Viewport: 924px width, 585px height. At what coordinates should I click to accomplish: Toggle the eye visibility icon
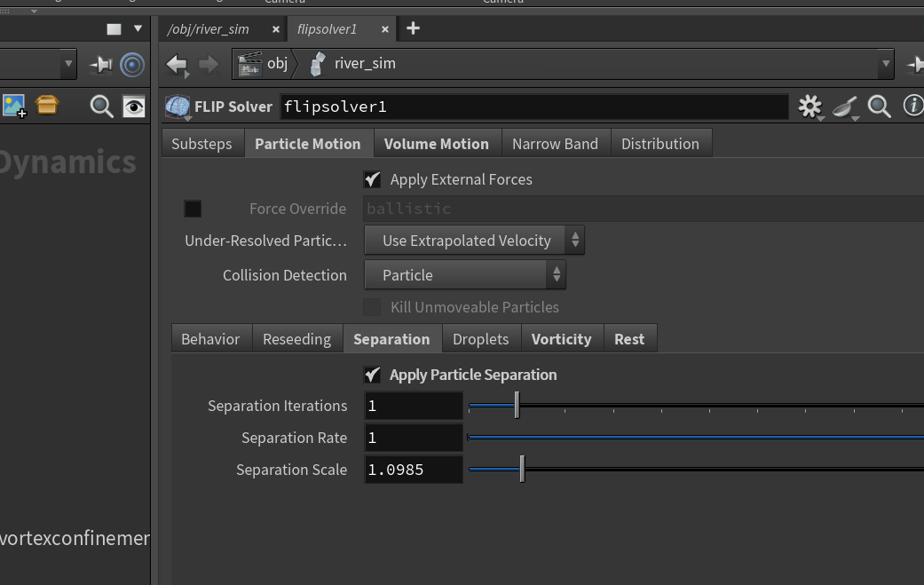134,107
